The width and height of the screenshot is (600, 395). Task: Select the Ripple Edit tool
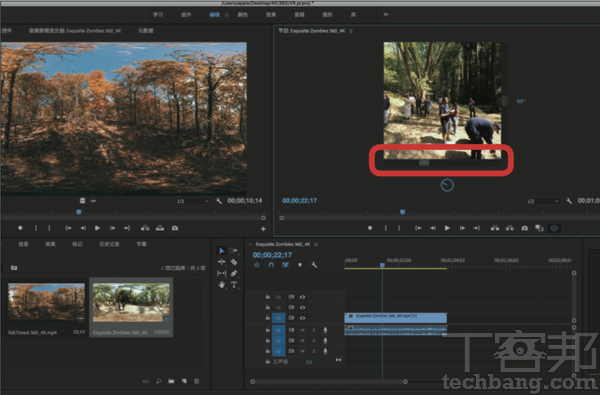coord(222,262)
